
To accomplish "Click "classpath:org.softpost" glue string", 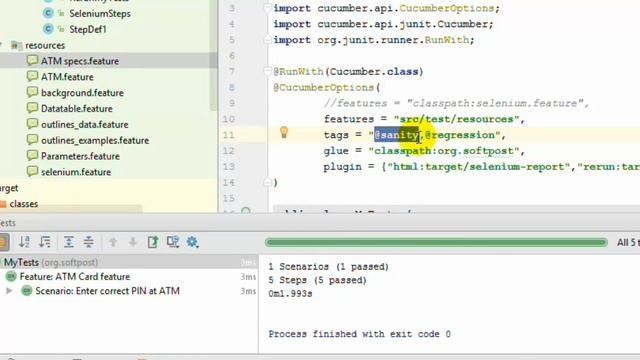I will (x=444, y=151).
